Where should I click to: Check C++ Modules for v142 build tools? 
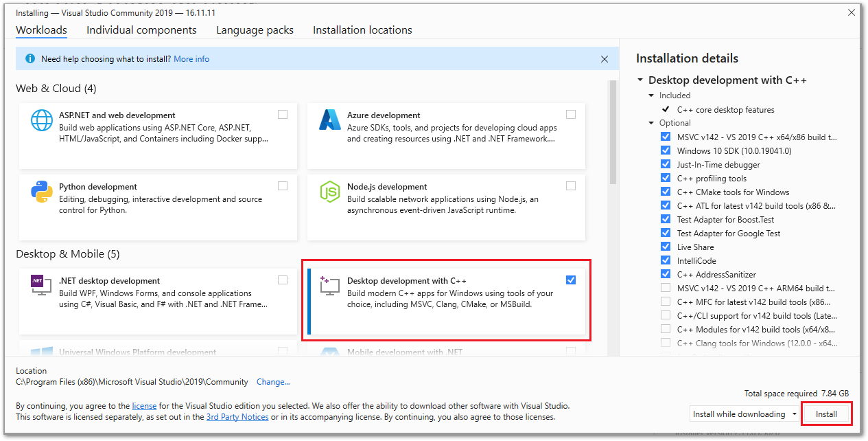tap(665, 329)
